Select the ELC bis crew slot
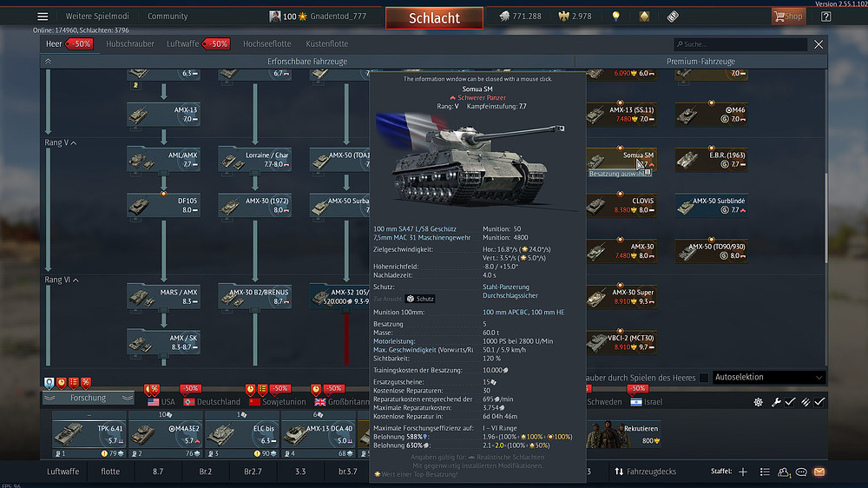Image resolution: width=868 pixels, height=488 pixels. coord(241,434)
